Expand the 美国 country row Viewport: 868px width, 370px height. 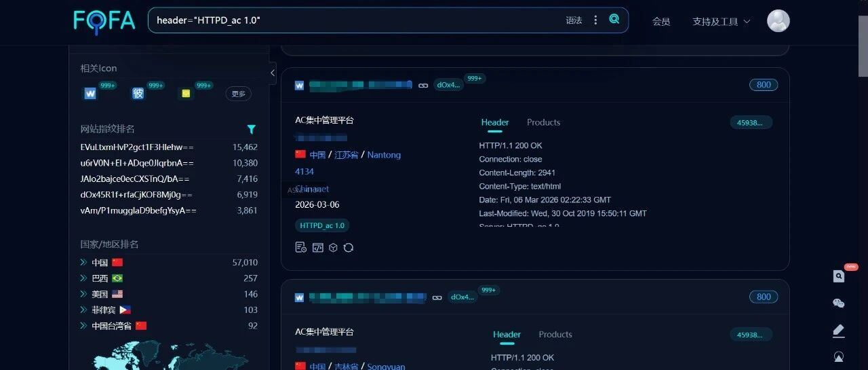point(83,294)
